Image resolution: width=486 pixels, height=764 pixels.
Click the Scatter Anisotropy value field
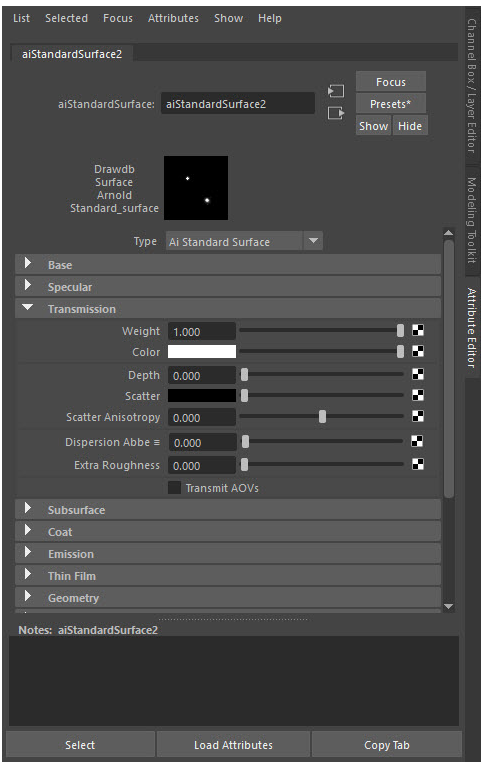tap(202, 417)
